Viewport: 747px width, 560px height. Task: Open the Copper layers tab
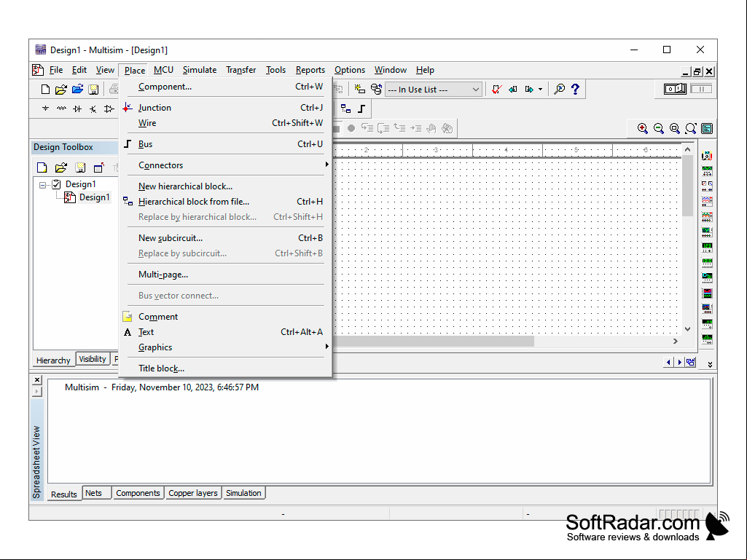click(x=193, y=493)
